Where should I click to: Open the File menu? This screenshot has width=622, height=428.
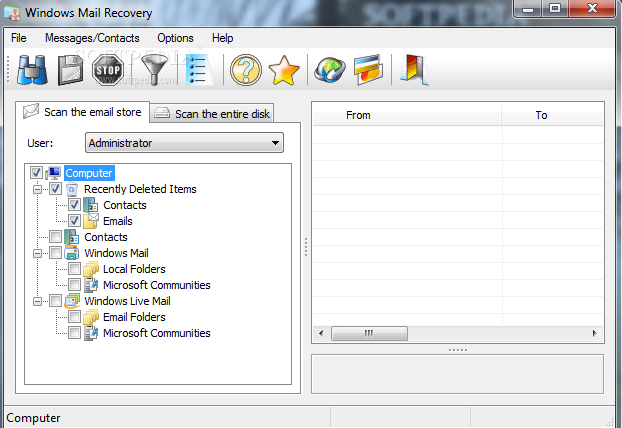click(19, 38)
